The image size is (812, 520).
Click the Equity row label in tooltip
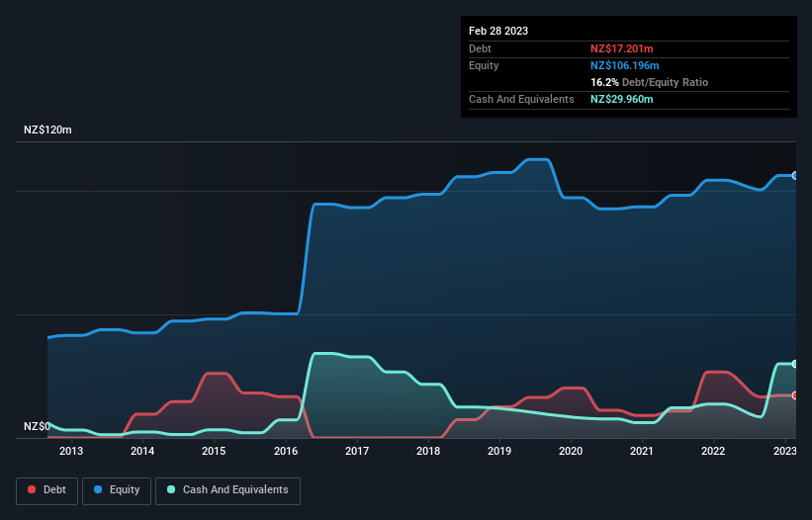pyautogui.click(x=484, y=65)
